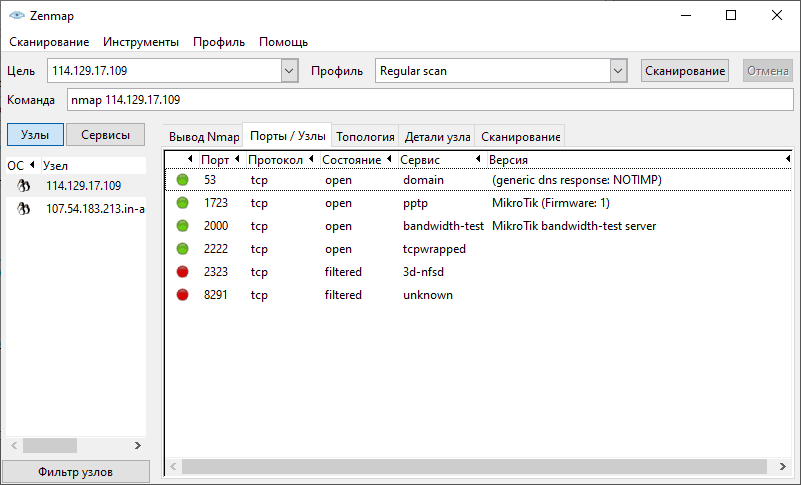
Task: Select host 114.129.17.109 in the list
Action: coord(76,186)
